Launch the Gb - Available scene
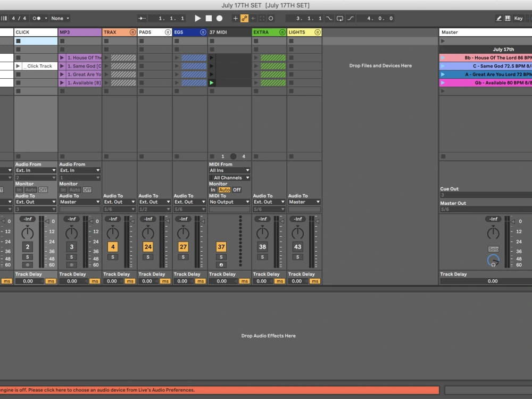The width and height of the screenshot is (532, 399). coord(443,83)
